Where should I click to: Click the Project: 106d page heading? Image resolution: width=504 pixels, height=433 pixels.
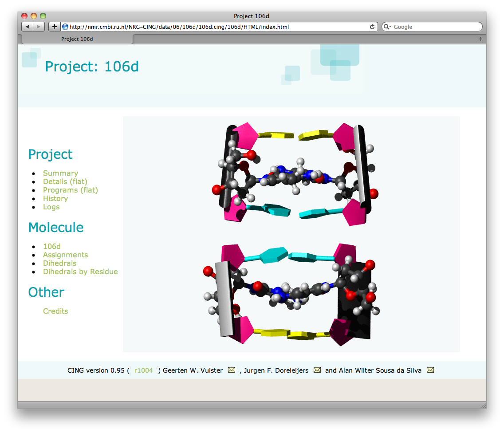(91, 67)
